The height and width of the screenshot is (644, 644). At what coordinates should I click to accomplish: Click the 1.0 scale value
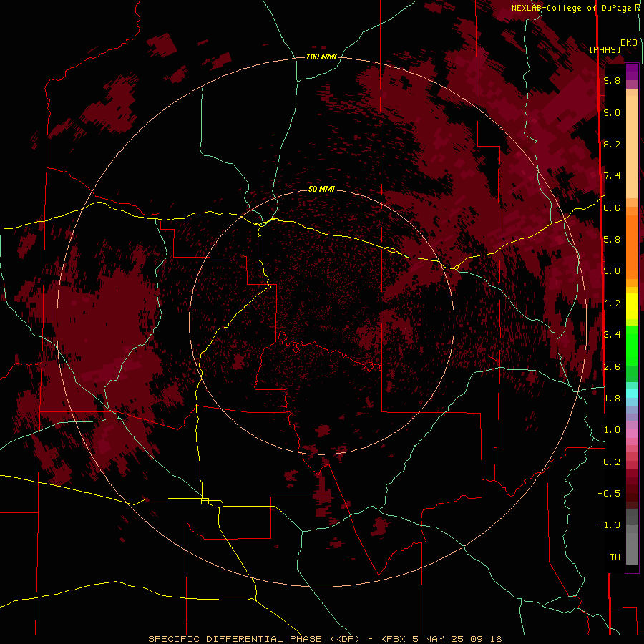tap(612, 430)
